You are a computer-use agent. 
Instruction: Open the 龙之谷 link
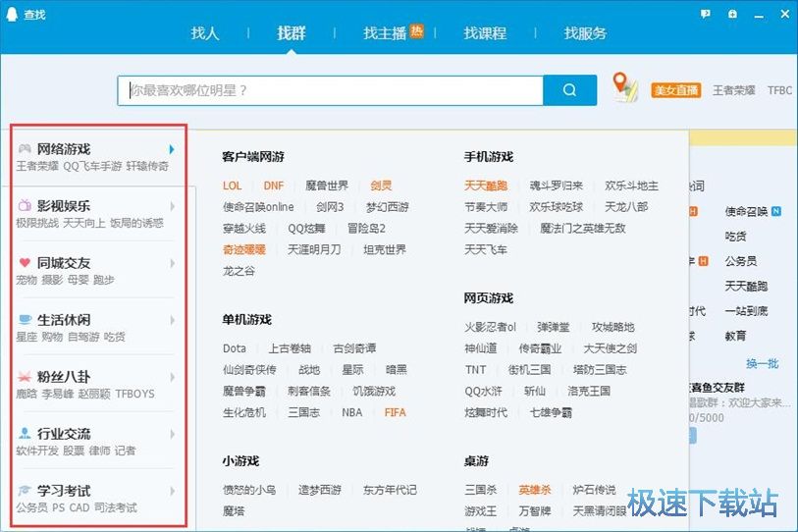239,271
